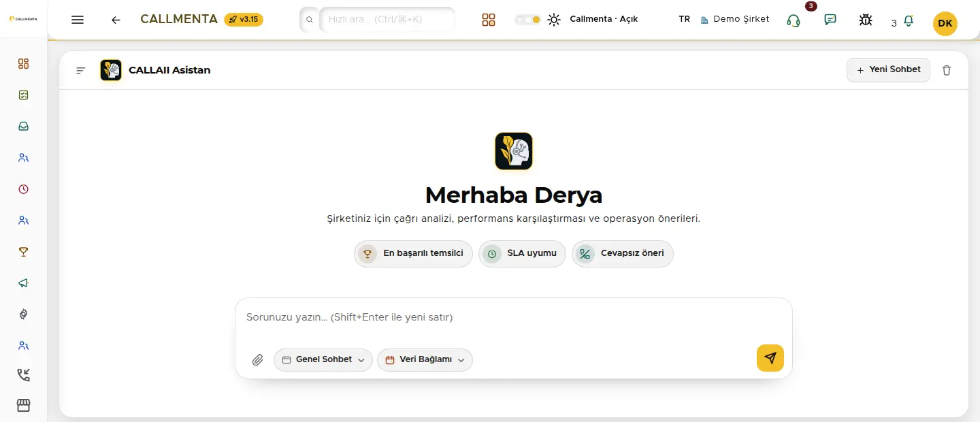Click the CALLMENTA brand title

click(x=179, y=19)
